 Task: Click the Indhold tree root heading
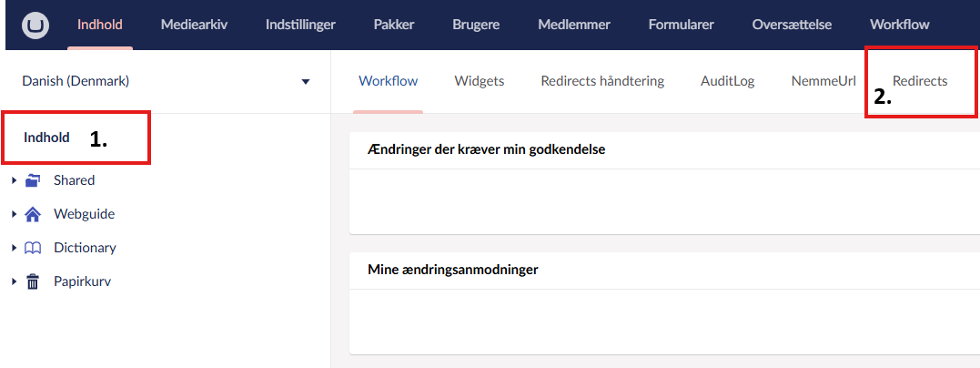pos(46,138)
